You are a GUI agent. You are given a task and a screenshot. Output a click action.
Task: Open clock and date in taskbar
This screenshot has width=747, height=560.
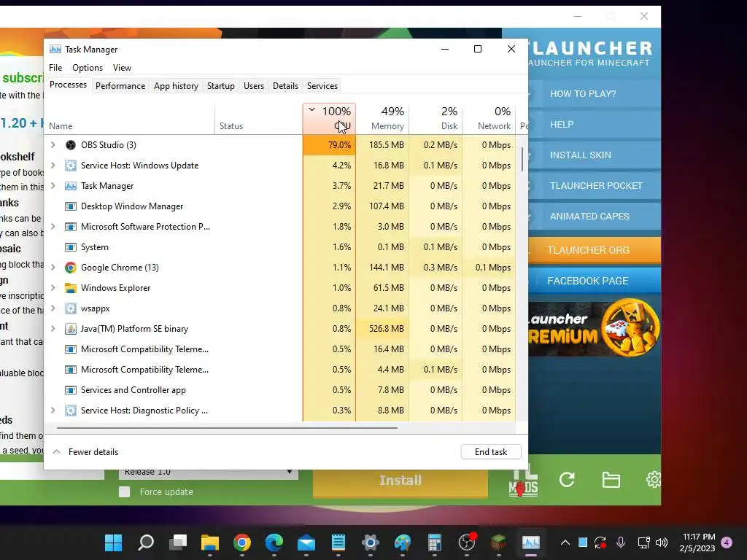click(x=698, y=542)
